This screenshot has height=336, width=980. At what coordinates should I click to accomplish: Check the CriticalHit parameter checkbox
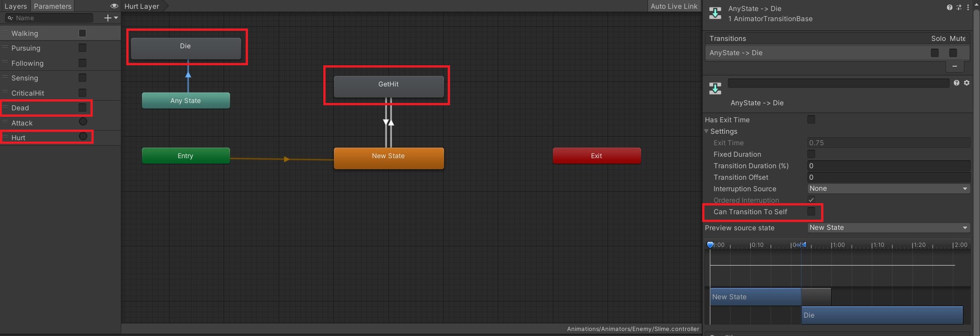pyautogui.click(x=83, y=93)
